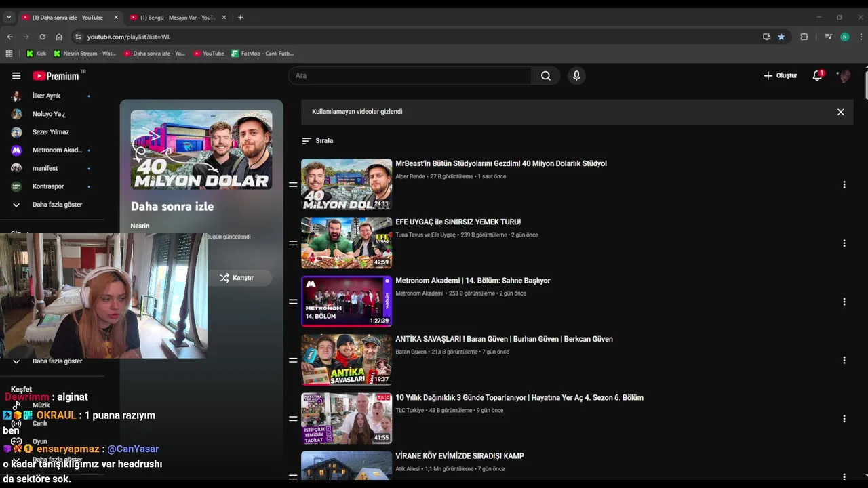
Task: Open the playlist cover 40 Milyon Dolar thumbnail
Action: [201, 150]
